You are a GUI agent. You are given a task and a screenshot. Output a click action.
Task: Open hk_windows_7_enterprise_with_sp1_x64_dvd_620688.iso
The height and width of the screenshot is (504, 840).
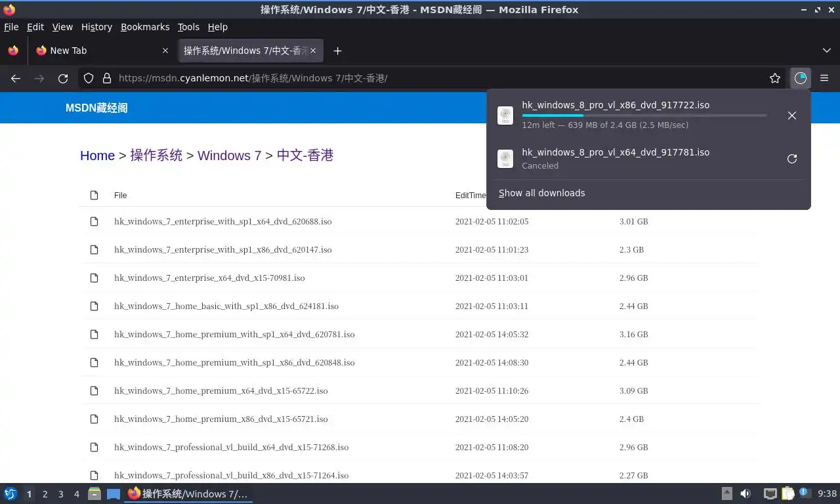tap(223, 222)
